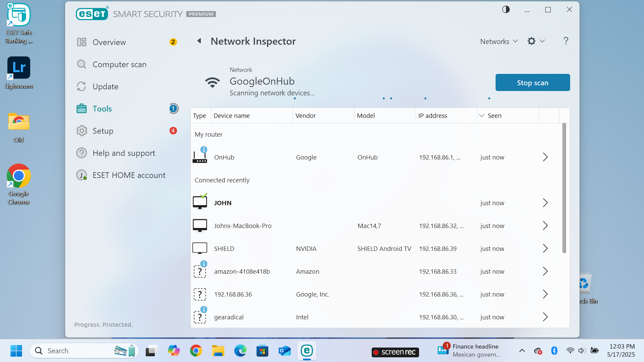Open the gear settings dropdown
Viewport: 644px width, 362px height.
point(536,41)
